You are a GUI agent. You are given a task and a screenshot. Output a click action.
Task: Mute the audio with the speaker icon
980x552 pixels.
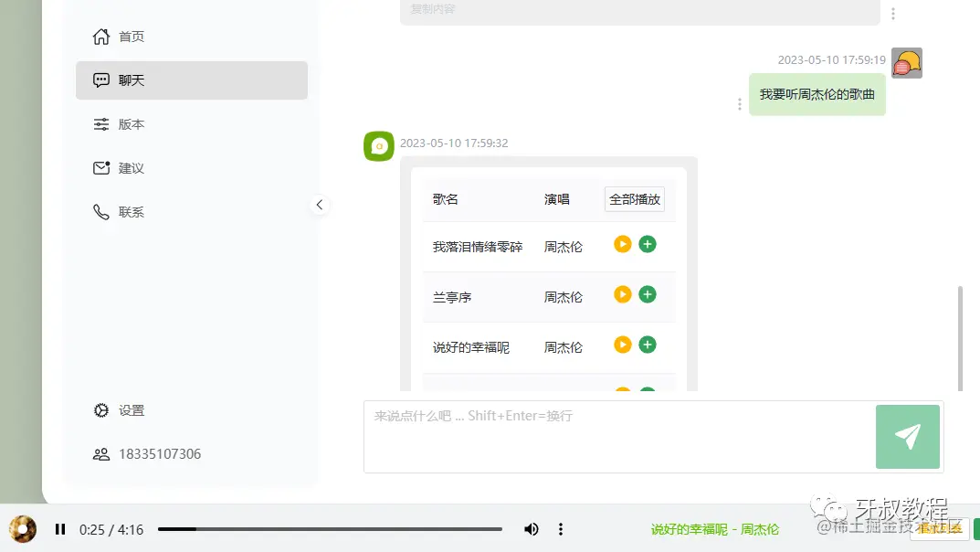tap(532, 529)
